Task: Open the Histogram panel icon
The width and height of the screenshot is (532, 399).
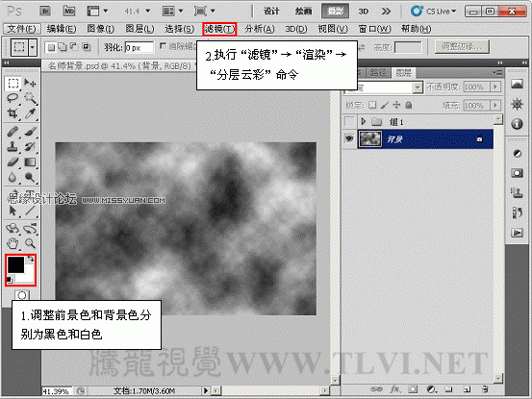Action: pyautogui.click(x=517, y=84)
